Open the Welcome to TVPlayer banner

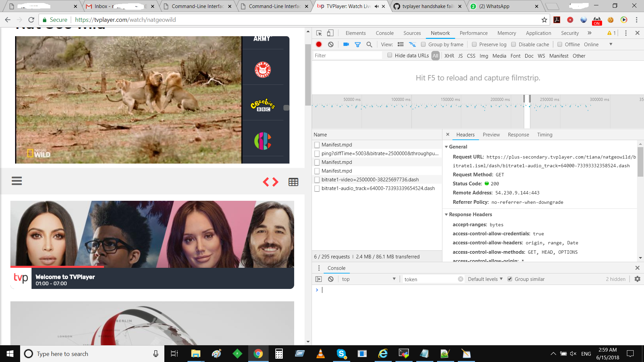click(152, 245)
